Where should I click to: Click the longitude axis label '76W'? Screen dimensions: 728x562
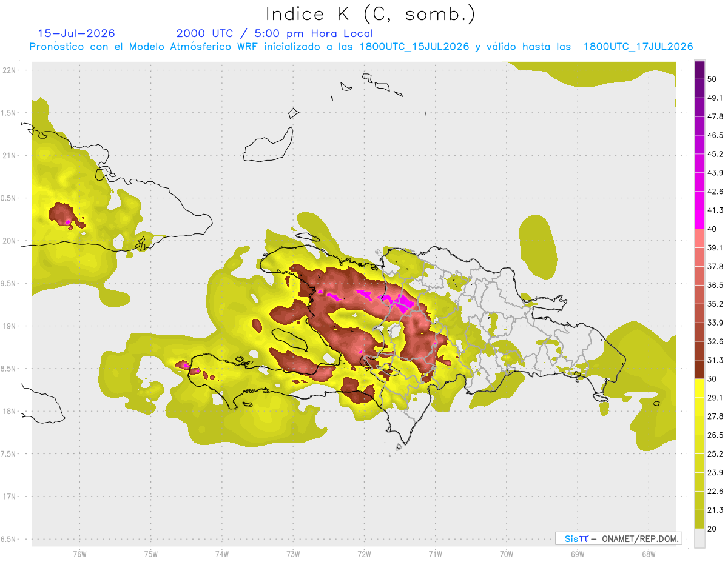[x=79, y=554]
